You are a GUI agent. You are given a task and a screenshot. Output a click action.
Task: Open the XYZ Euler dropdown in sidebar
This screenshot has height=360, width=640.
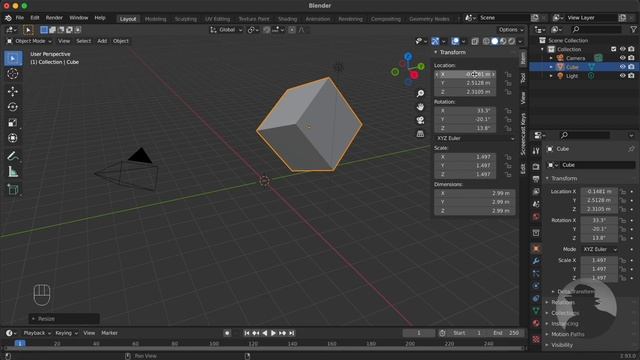tap(475, 138)
